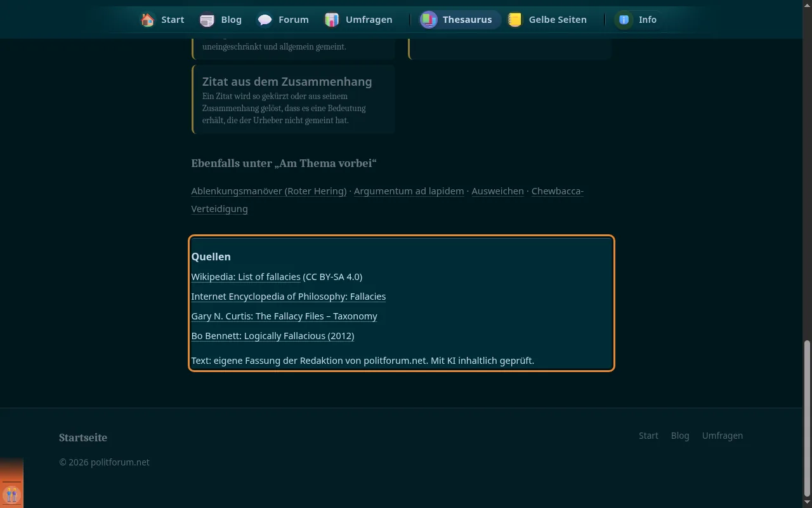
Task: Click the Quellen heading
Action: [x=211, y=257]
